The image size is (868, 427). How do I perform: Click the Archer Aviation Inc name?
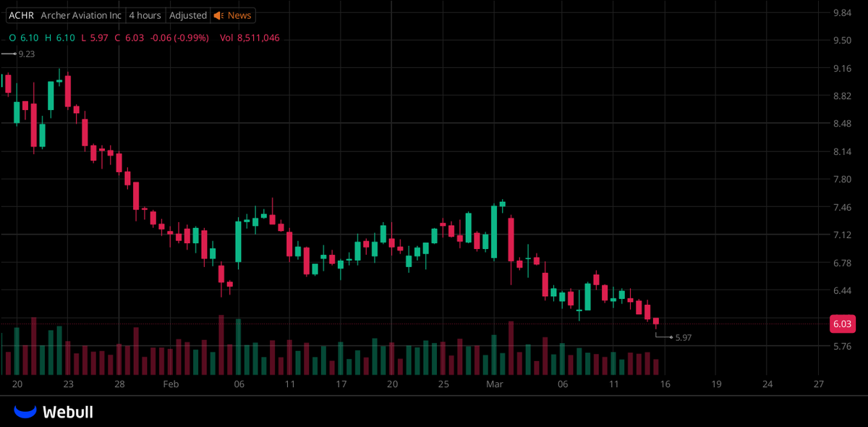81,15
